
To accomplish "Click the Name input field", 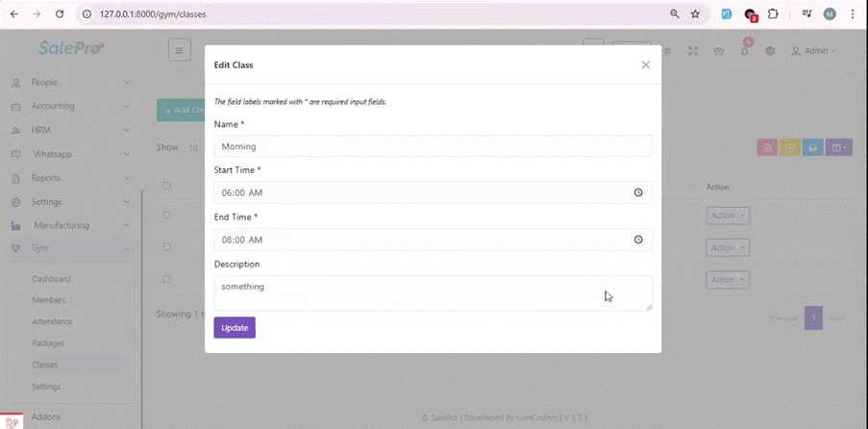I will pos(433,146).
